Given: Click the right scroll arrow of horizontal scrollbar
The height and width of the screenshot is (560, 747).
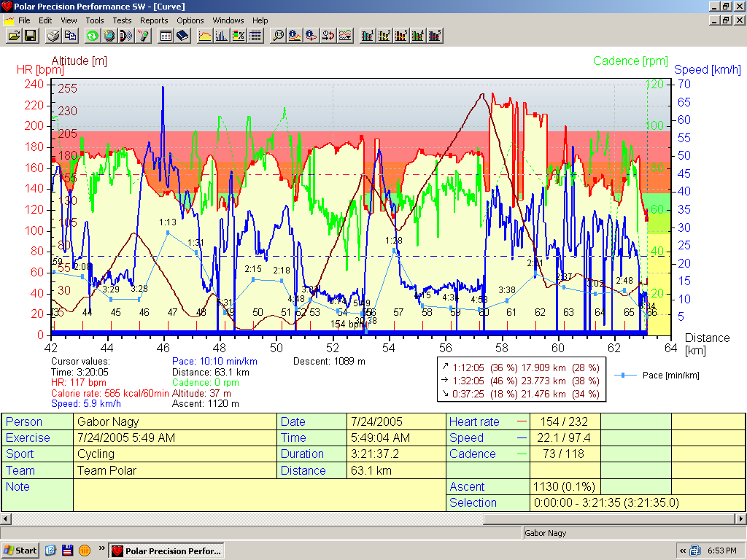Looking at the screenshot, I should pos(741,518).
